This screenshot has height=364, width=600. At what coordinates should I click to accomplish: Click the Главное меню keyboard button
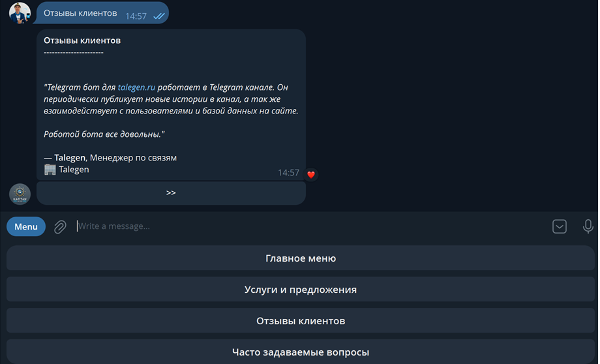pyautogui.click(x=301, y=258)
